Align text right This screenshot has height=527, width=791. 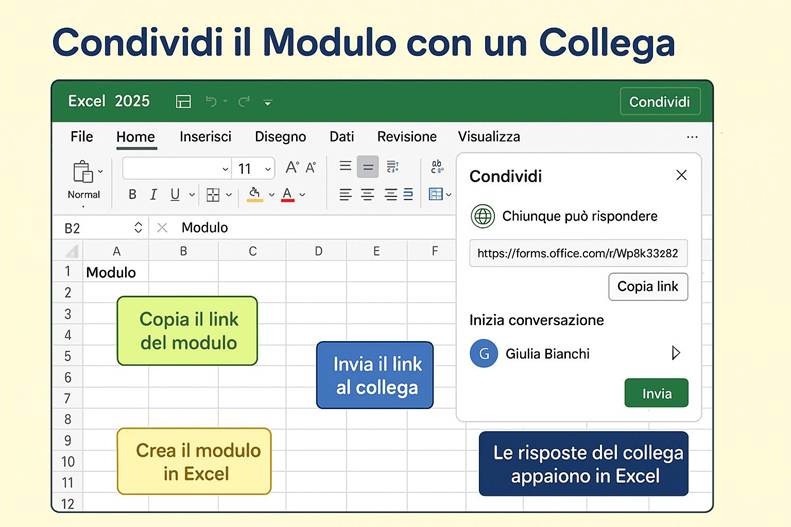click(390, 194)
